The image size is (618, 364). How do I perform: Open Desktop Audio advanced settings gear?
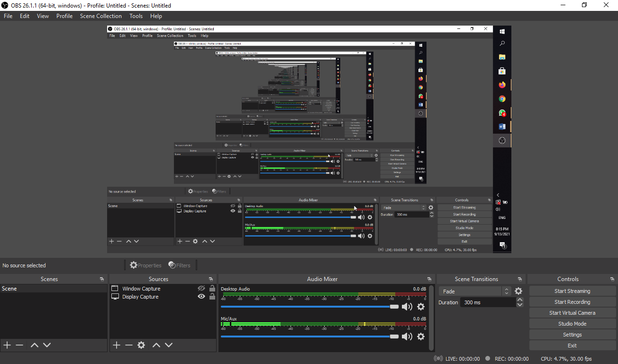click(x=421, y=307)
